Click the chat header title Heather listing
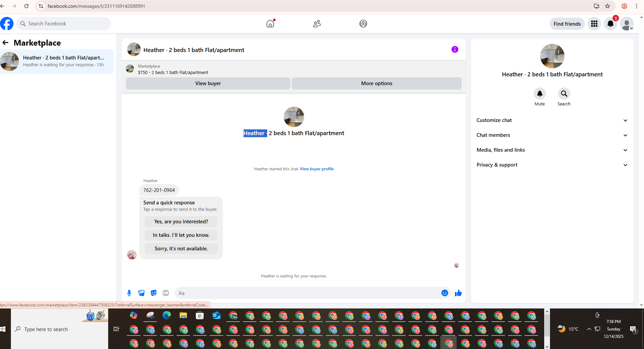644x349 pixels. pos(194,50)
